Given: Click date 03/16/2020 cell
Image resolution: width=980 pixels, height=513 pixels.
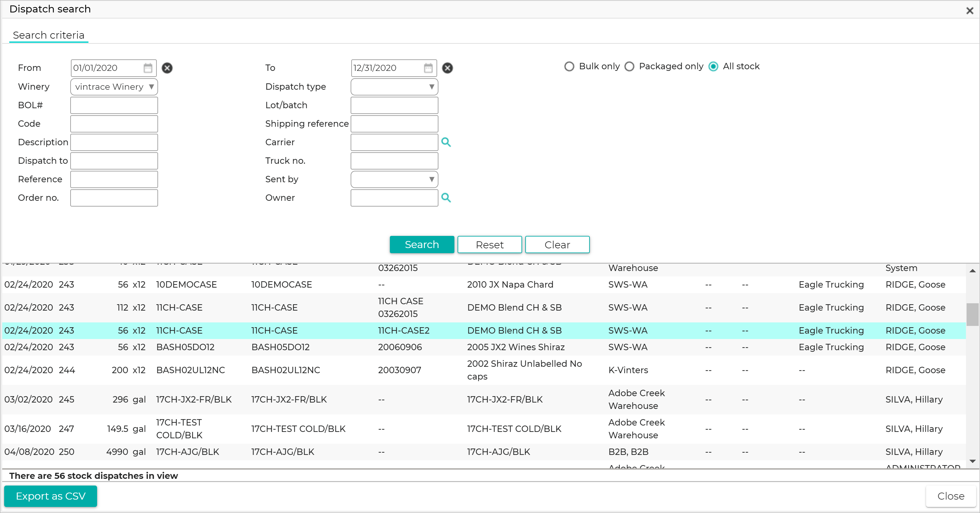Looking at the screenshot, I should (x=27, y=429).
